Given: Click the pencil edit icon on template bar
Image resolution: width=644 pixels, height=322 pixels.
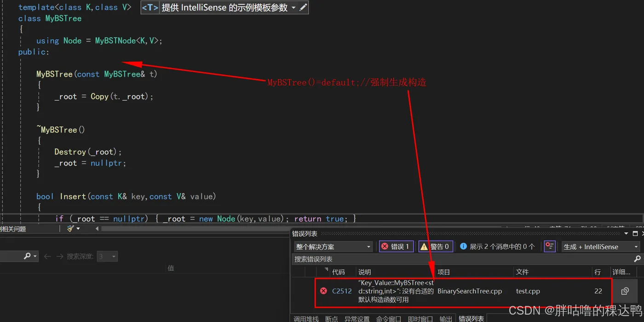Looking at the screenshot, I should click(303, 8).
